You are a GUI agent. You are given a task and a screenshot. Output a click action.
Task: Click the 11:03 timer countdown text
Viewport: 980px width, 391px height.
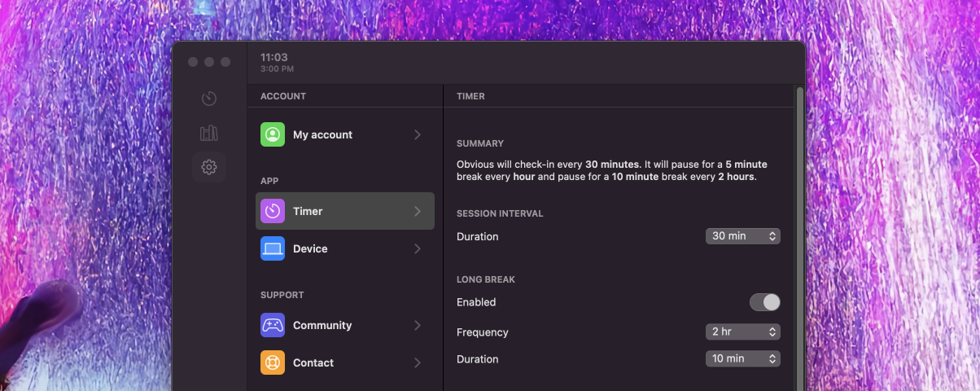pyautogui.click(x=274, y=57)
